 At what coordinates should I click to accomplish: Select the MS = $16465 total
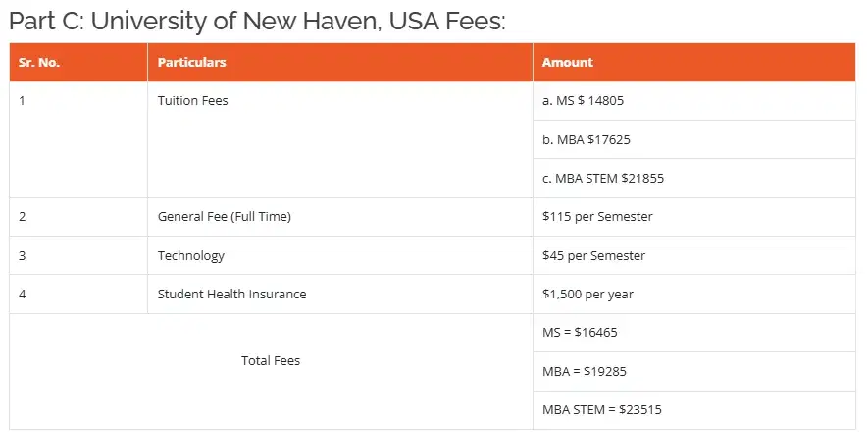pos(580,332)
